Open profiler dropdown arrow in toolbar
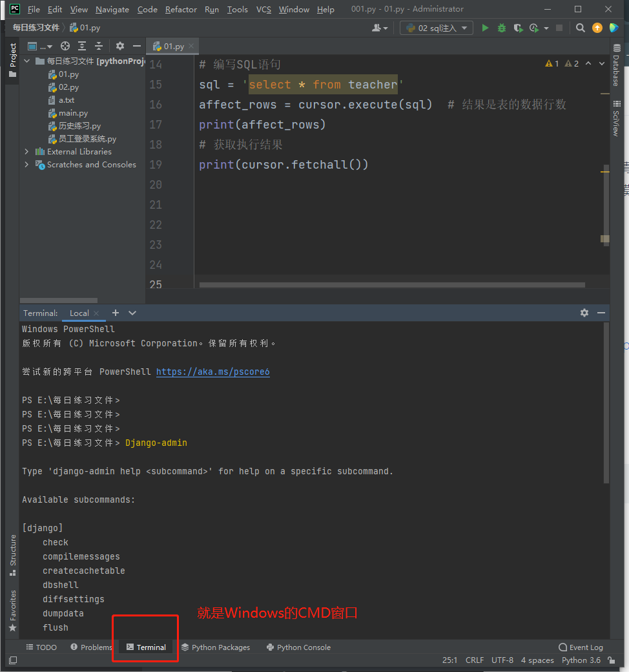This screenshot has width=629, height=672. [546, 28]
